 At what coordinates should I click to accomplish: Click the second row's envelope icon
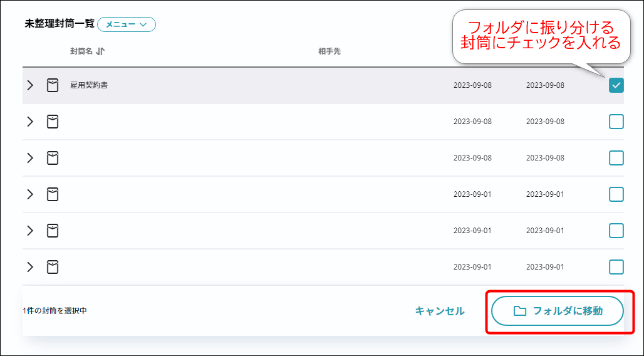pos(53,122)
